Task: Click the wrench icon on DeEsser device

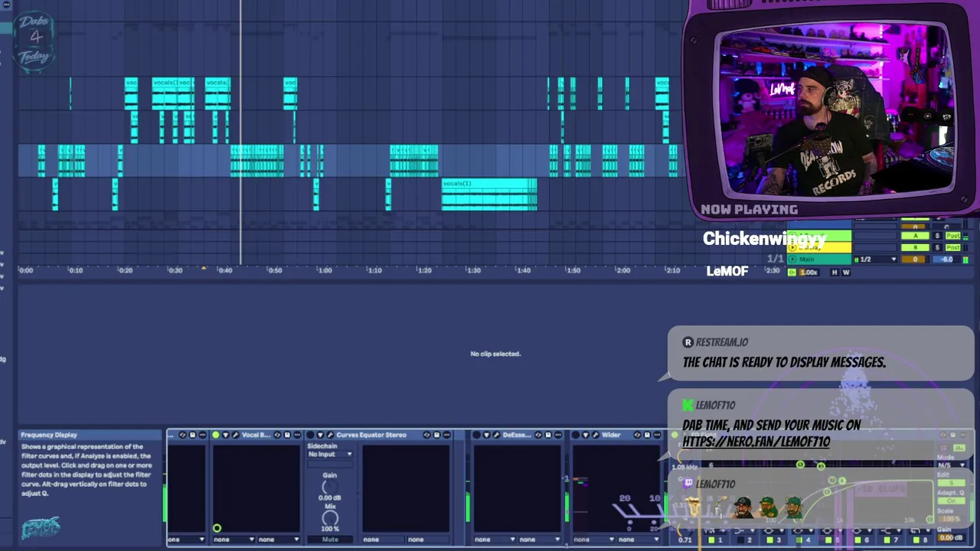Action: tap(495, 435)
